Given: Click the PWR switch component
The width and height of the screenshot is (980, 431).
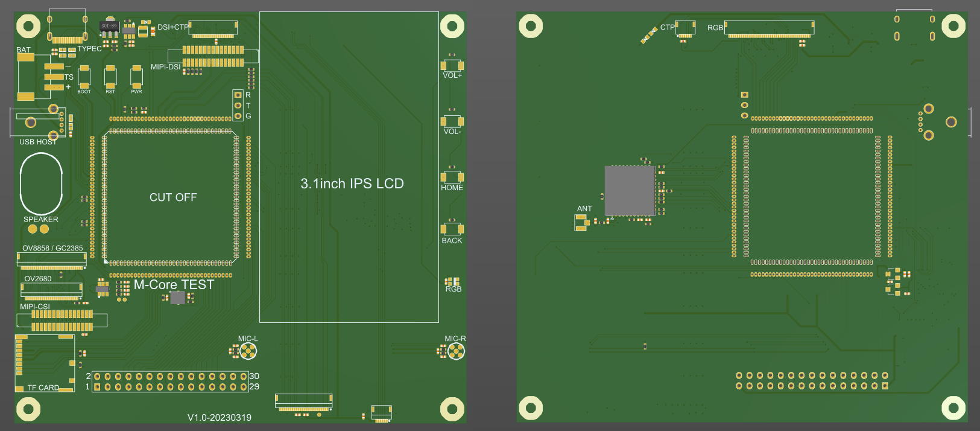Looking at the screenshot, I should click(x=137, y=77).
